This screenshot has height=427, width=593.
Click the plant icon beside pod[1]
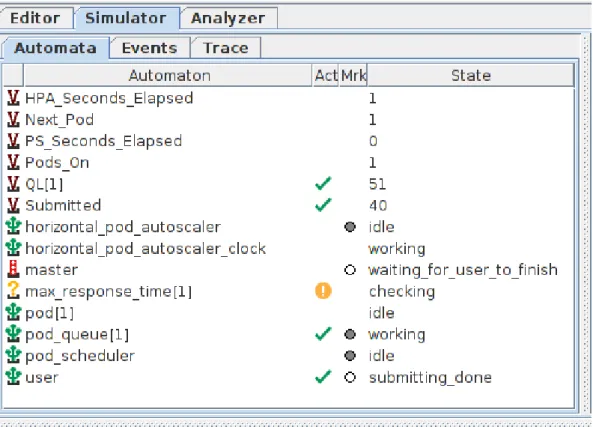click(x=13, y=312)
